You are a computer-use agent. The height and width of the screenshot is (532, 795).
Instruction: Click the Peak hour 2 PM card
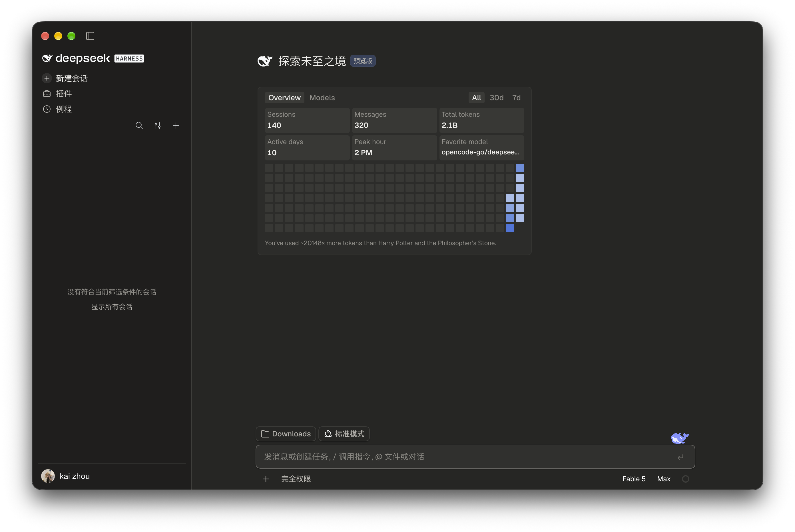pos(394,148)
